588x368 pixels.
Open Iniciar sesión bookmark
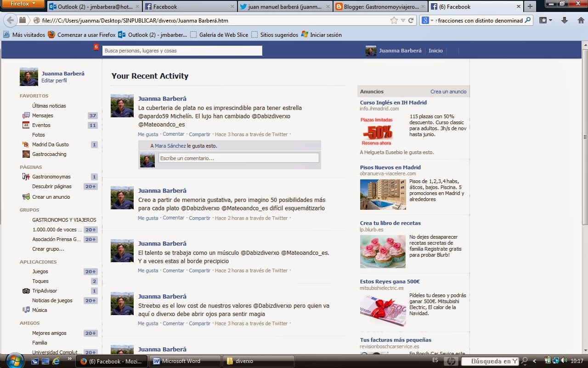click(x=322, y=34)
